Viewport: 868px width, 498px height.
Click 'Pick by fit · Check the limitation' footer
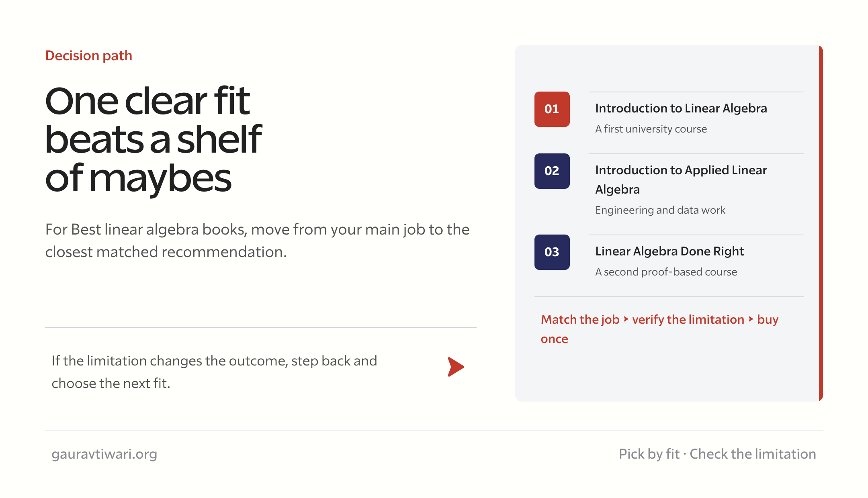tap(717, 454)
